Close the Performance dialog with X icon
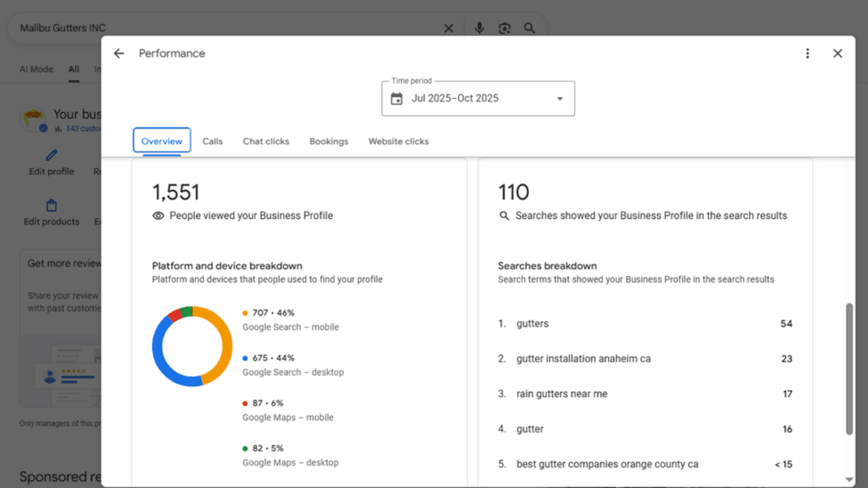This screenshot has width=868, height=488. (837, 54)
